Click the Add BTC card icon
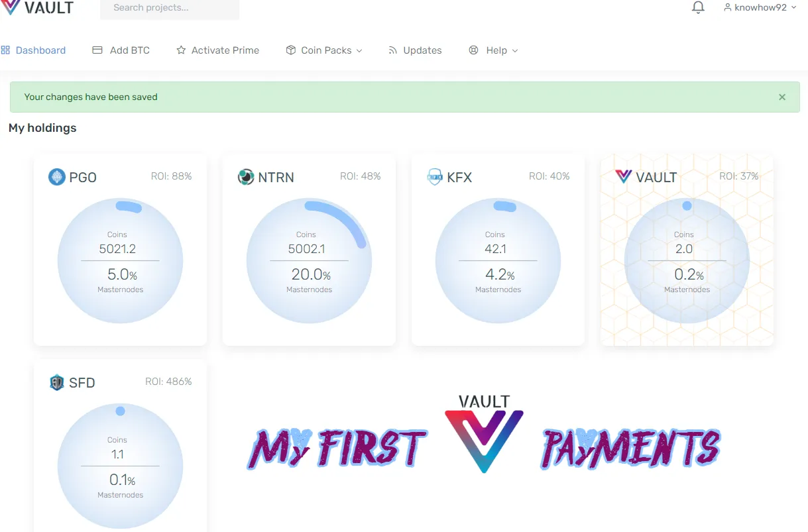The image size is (808, 532). pyautogui.click(x=97, y=50)
